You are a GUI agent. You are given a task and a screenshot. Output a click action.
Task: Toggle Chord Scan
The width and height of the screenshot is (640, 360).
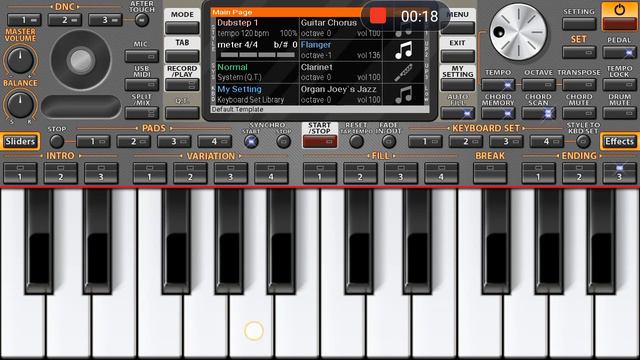click(538, 113)
